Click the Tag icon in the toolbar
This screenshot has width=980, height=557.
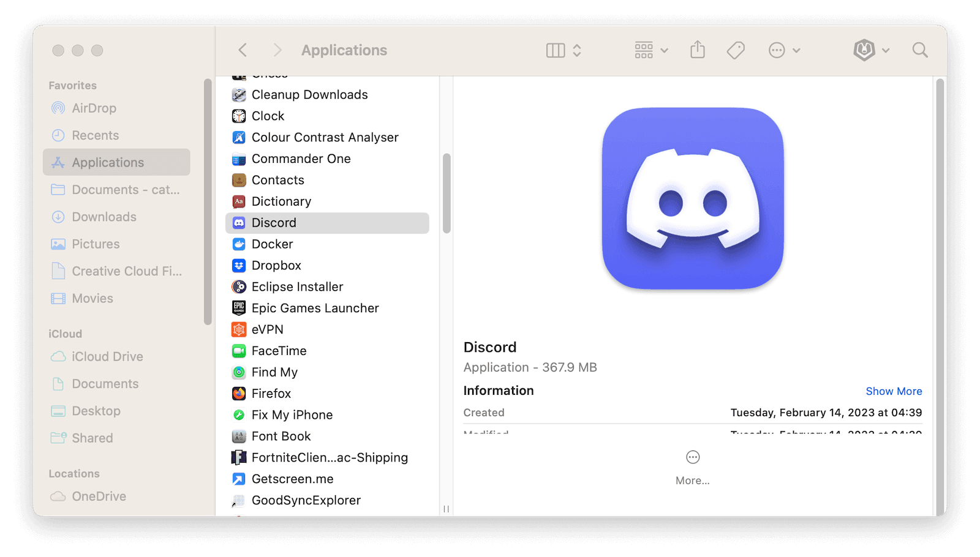tap(736, 50)
